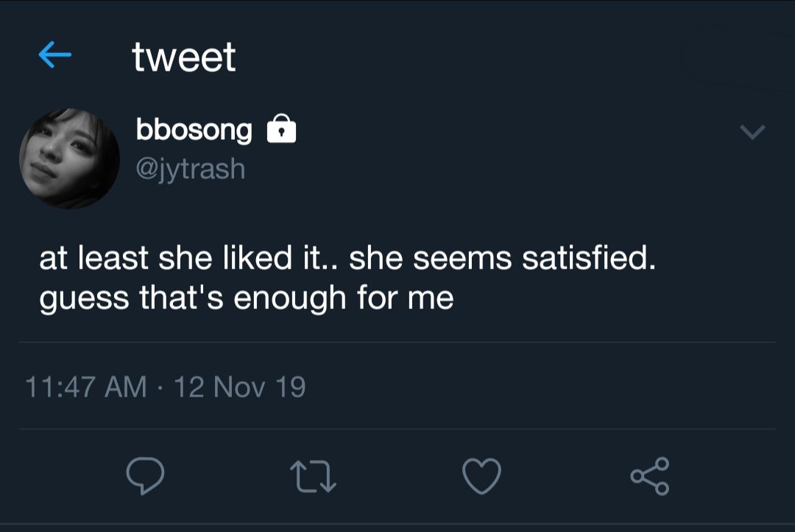Click "at least she liked it.." text
The image size is (795, 532).
(x=190, y=260)
